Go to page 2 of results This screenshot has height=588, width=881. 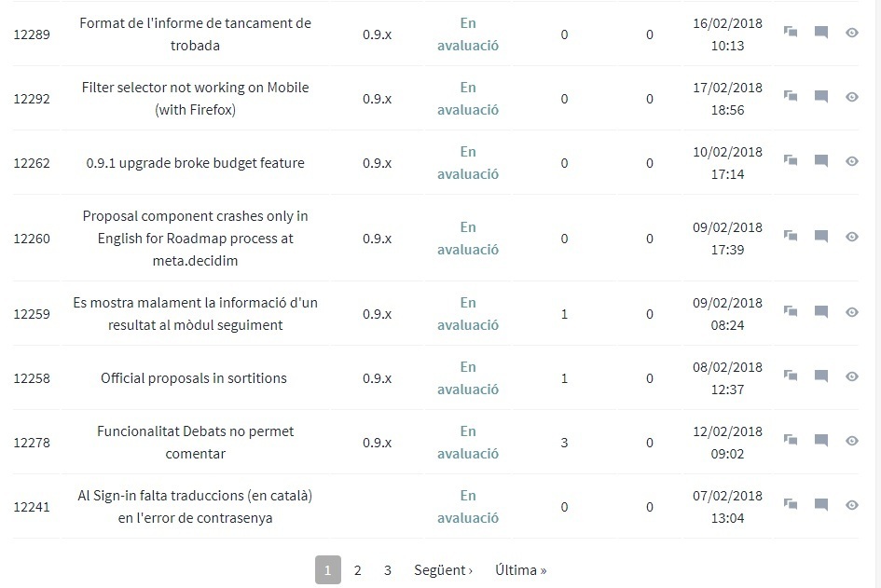coord(358,570)
